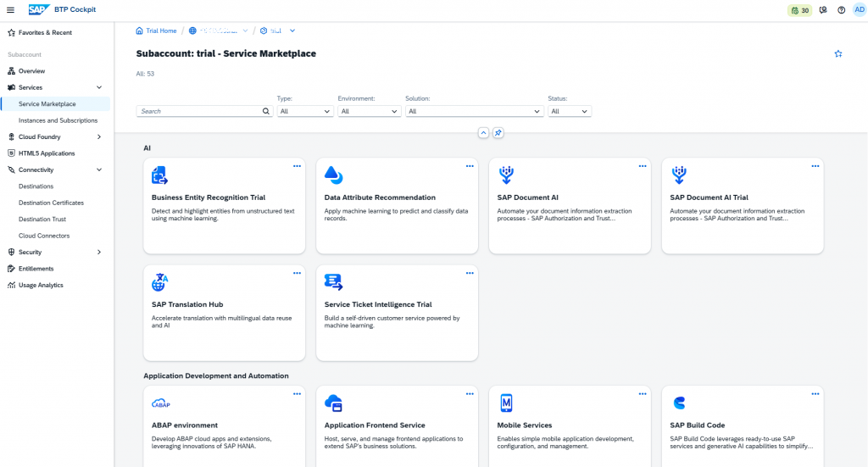Click the pin filter bar icon
Viewport: 868px width, 467px height.
498,133
